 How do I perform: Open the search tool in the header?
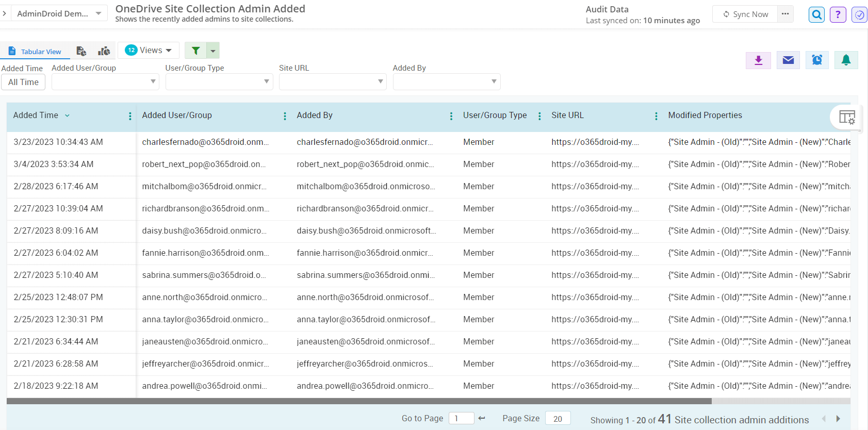[816, 14]
